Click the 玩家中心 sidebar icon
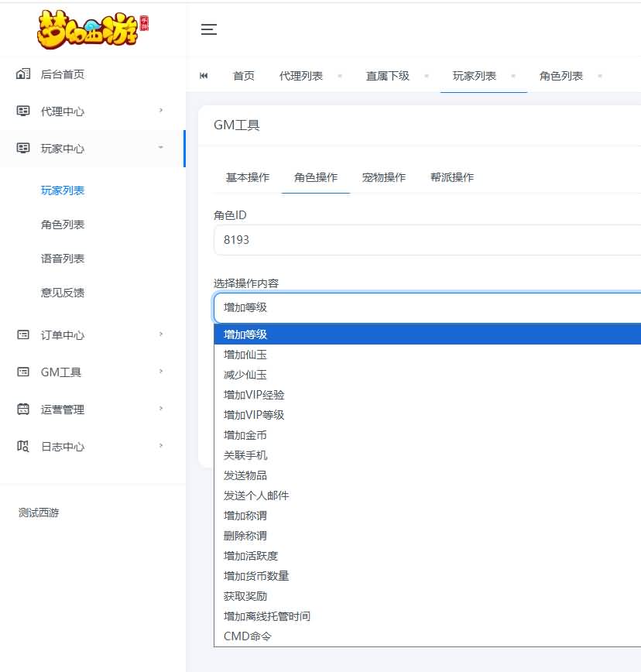641x672 pixels. [x=23, y=149]
